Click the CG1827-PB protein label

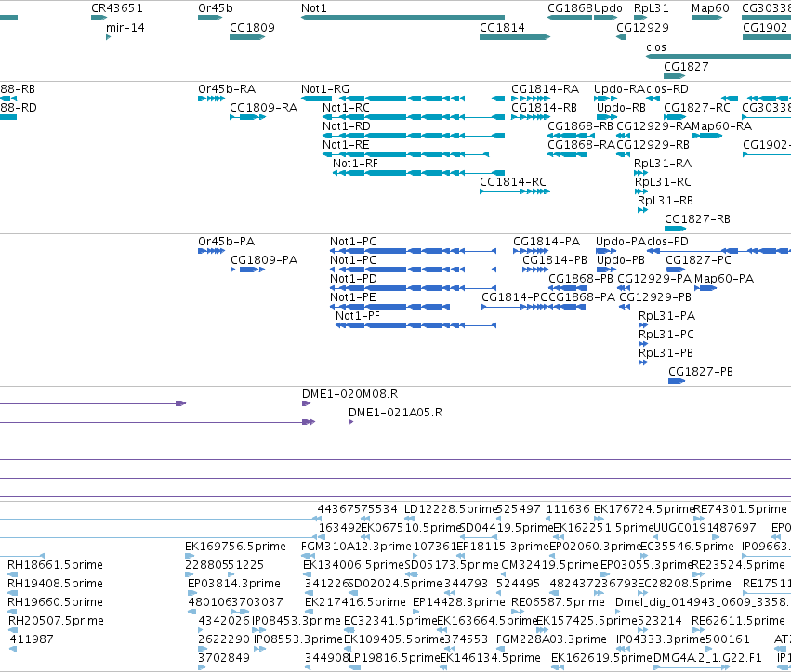[701, 372]
